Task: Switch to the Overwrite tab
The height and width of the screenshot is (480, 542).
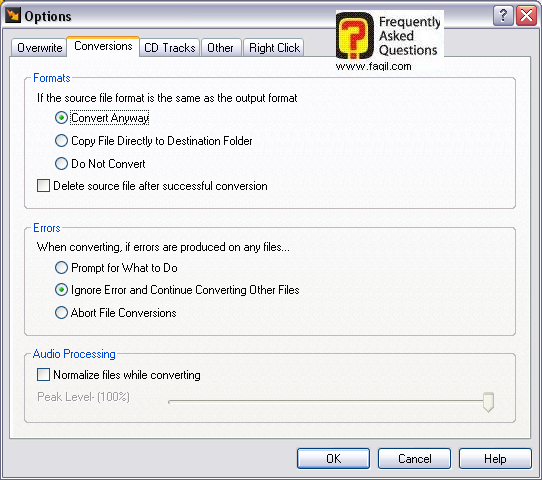Action: 39,48
